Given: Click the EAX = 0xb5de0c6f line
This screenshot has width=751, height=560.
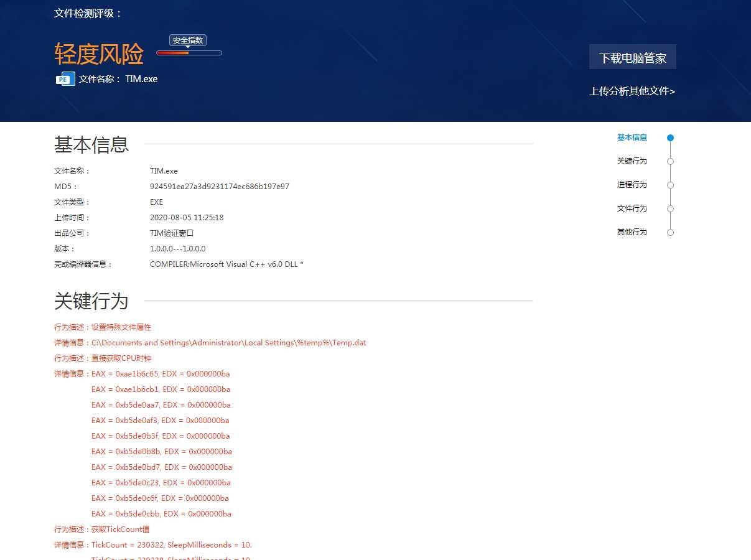Looking at the screenshot, I should click(x=160, y=498).
